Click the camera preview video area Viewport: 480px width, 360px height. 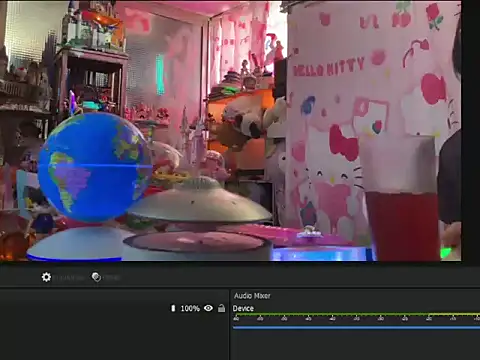[x=231, y=131]
